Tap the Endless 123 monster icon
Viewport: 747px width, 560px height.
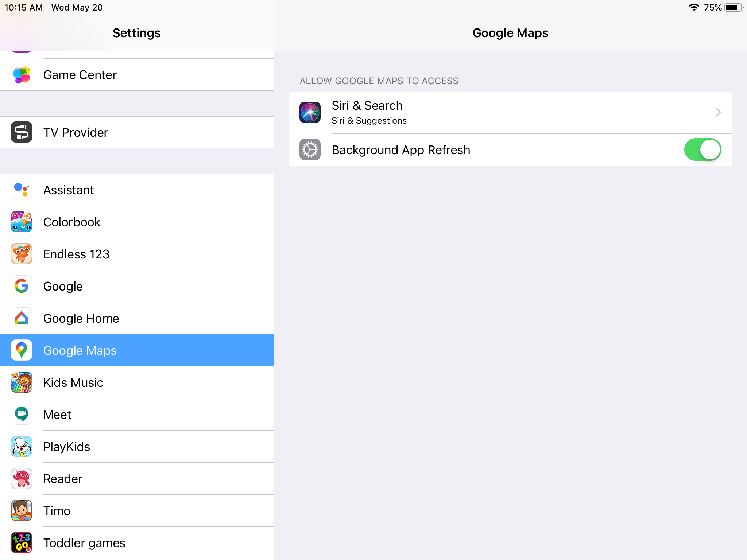(x=22, y=254)
